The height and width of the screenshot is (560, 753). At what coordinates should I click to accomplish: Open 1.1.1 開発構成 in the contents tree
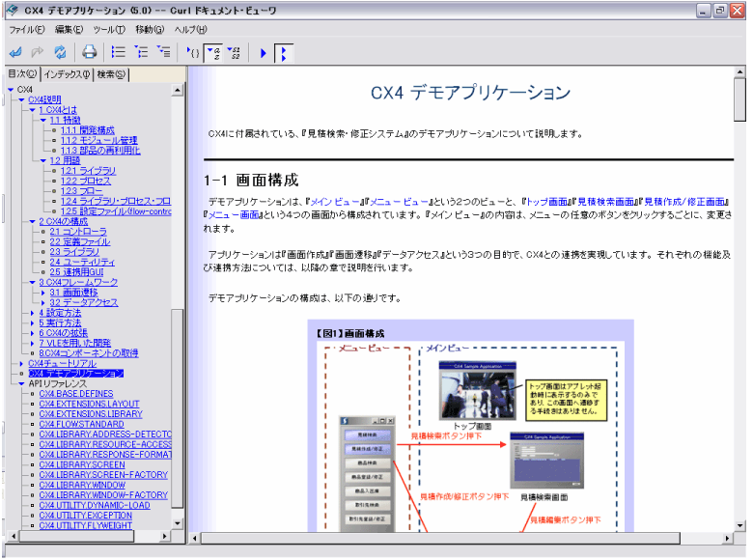pyautogui.click(x=88, y=130)
